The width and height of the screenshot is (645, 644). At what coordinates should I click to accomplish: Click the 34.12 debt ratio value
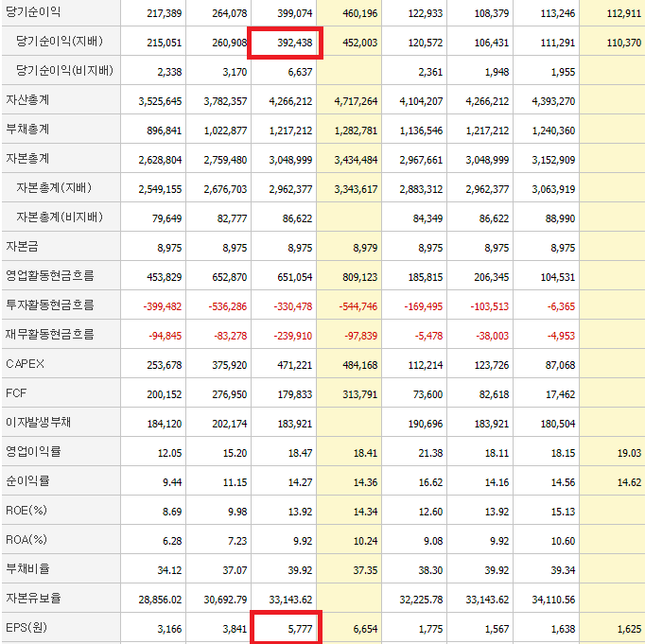click(x=169, y=570)
